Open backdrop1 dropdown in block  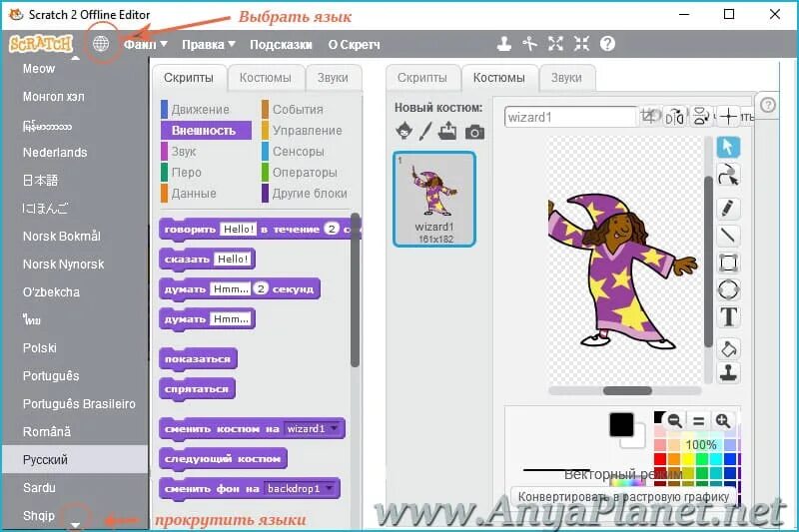click(301, 489)
